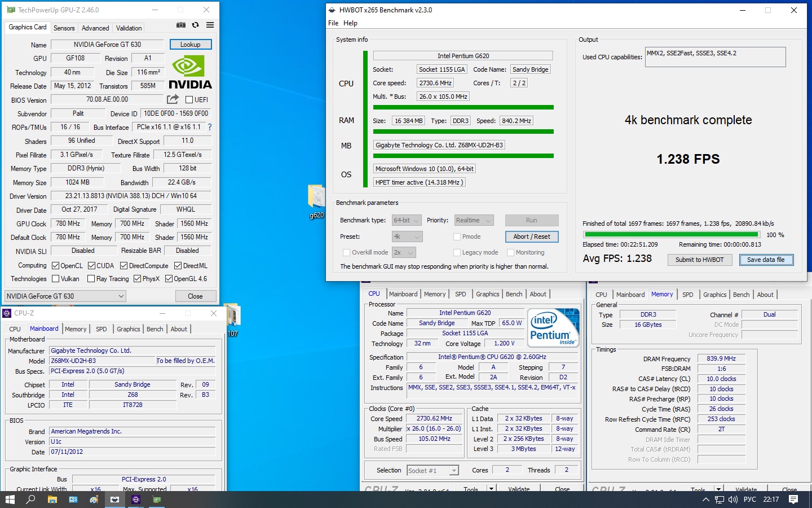This screenshot has width=812, height=508.
Task: Toggle the PhysX checkbox
Action: (x=137, y=278)
